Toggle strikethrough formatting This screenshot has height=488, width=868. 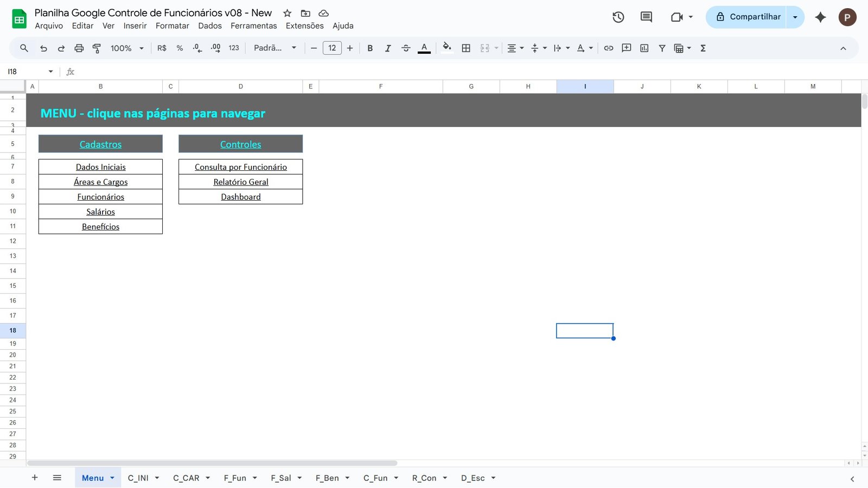pyautogui.click(x=406, y=48)
